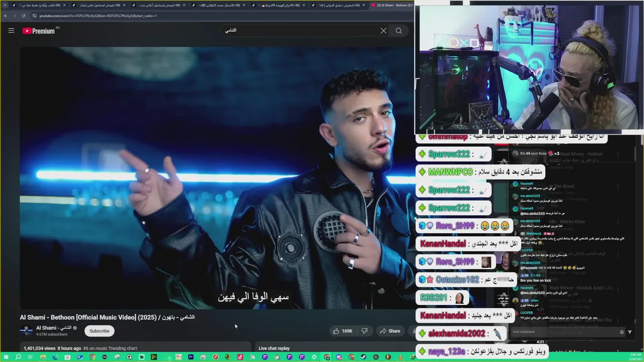
Task: Click chat username alexhamida2002
Action: 456,333
